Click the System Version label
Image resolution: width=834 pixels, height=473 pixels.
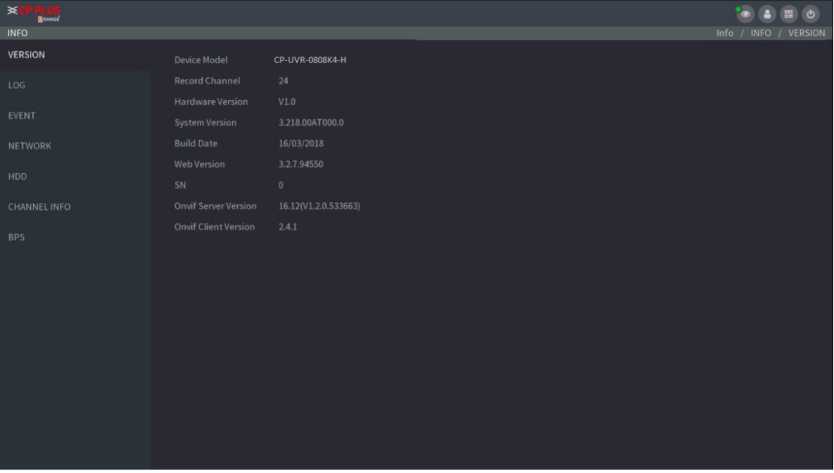205,122
